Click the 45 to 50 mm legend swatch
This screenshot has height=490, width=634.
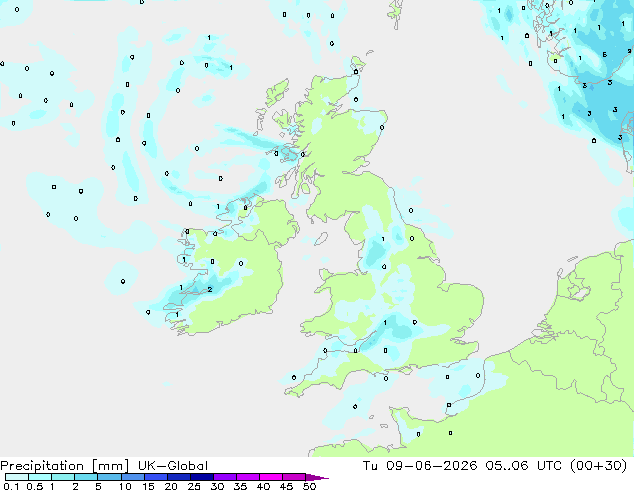pyautogui.click(x=294, y=477)
